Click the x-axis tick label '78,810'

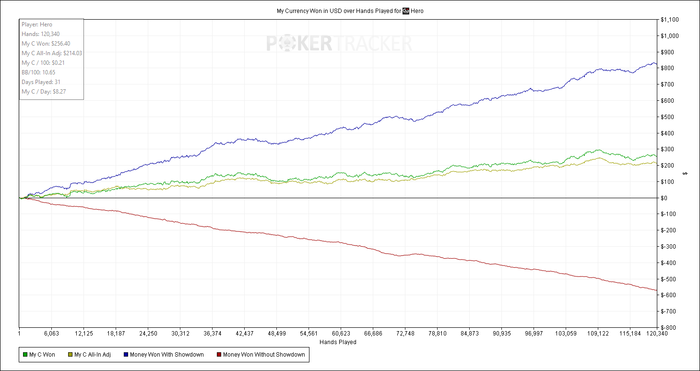(437, 333)
